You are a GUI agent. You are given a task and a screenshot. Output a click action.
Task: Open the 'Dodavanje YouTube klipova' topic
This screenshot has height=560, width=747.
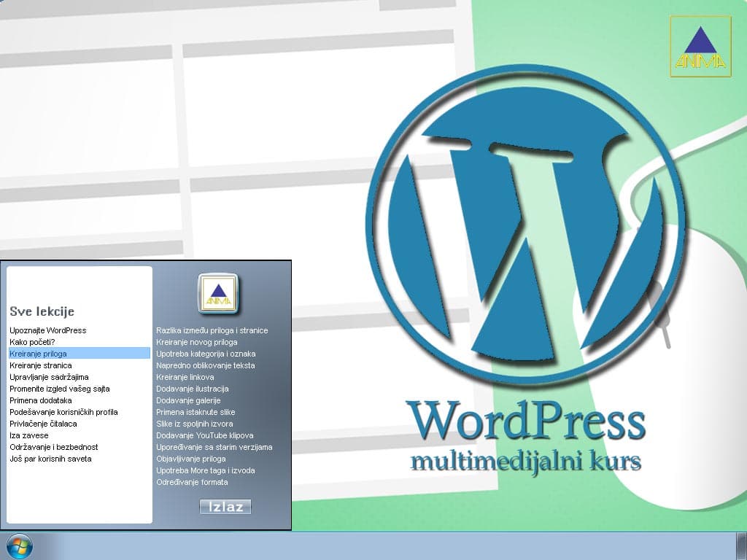coord(204,435)
